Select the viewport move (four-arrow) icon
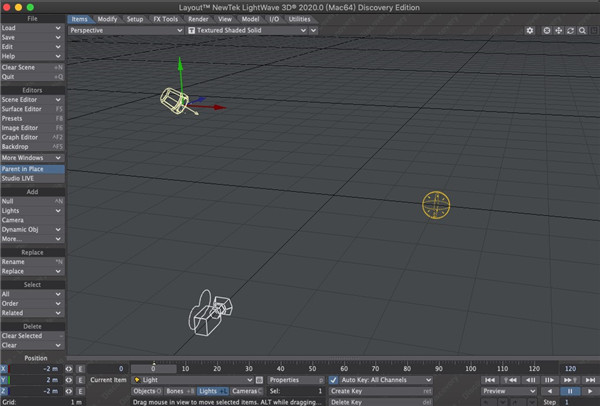This screenshot has height=406, width=600. tap(559, 30)
